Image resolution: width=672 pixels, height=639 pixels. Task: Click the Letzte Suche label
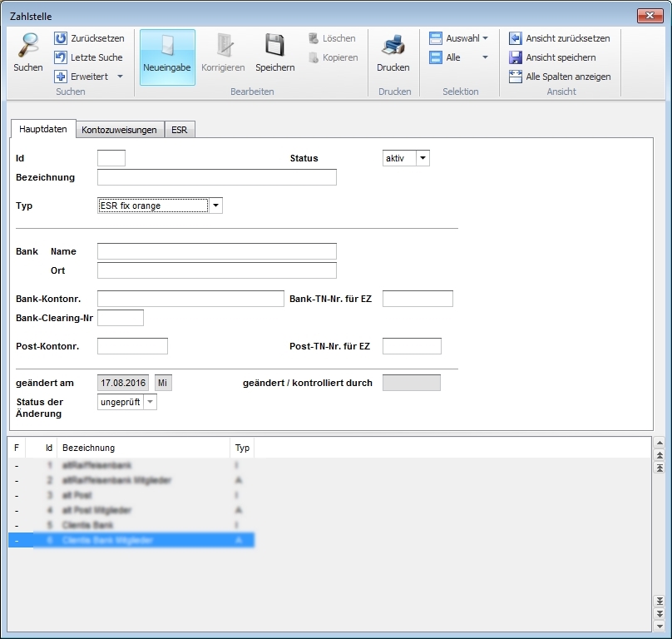[96, 57]
